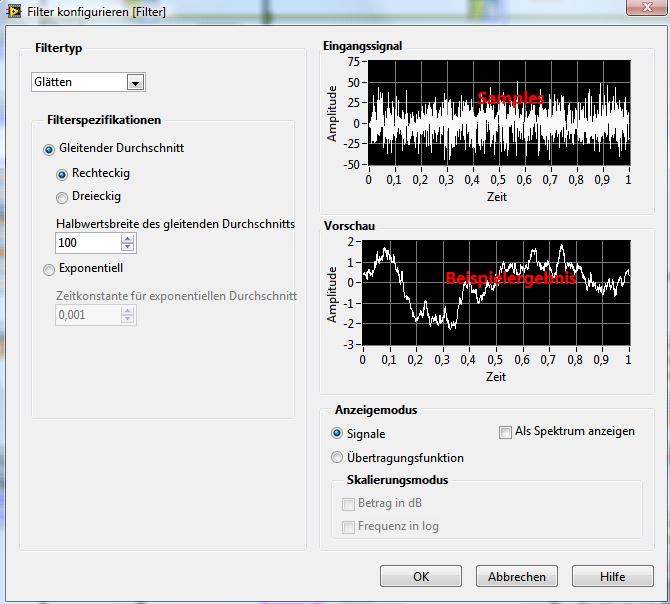Viewport: 670px width, 604px height.
Task: Click the window title Filter konfigurieren [Filter]
Action: point(97,12)
